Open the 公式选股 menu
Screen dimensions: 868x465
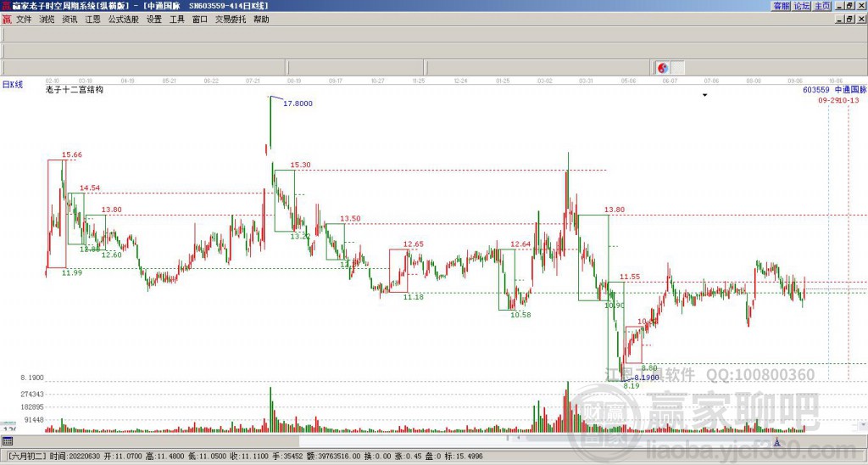[124, 20]
